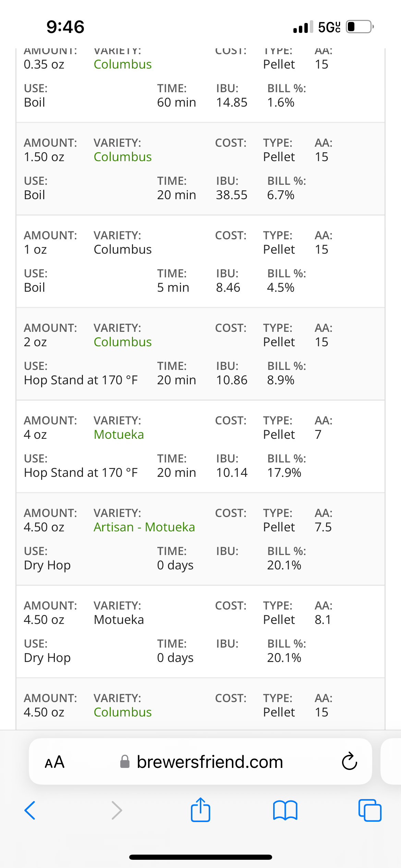The width and height of the screenshot is (401, 868).
Task: Tap Safari back arrow icon
Action: 30,810
